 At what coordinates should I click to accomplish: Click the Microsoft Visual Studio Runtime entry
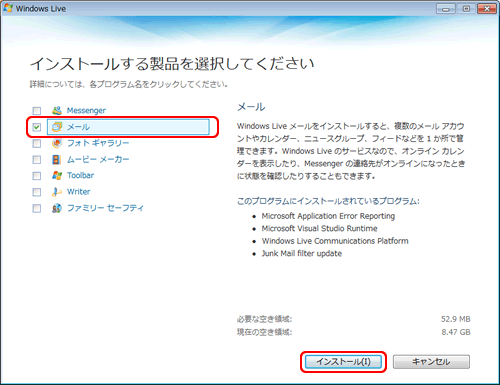click(319, 228)
